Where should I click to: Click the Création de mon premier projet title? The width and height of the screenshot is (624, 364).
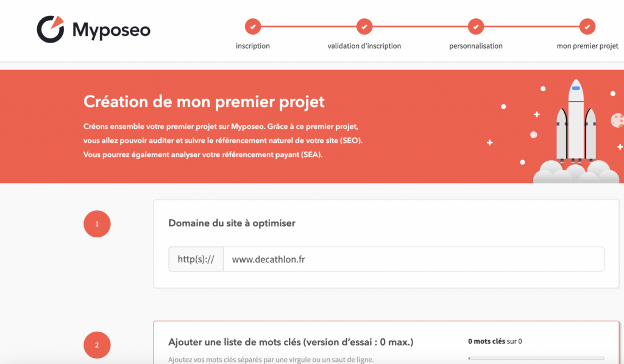click(x=204, y=102)
